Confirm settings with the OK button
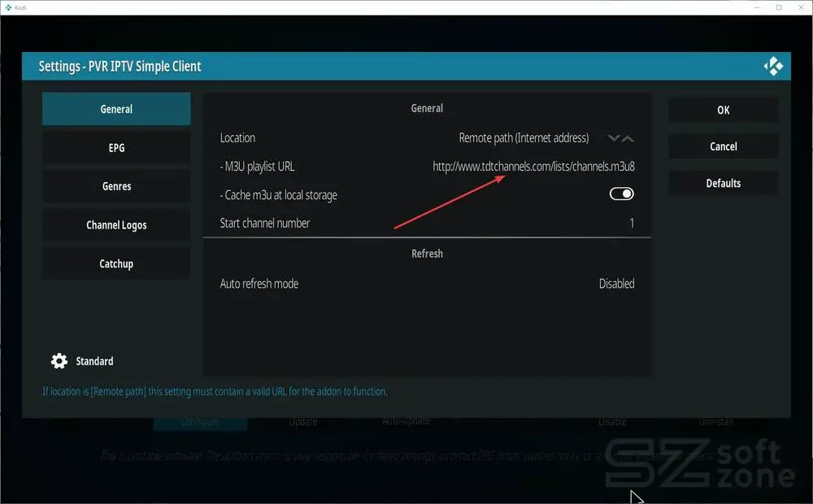The image size is (813, 504). coord(724,110)
